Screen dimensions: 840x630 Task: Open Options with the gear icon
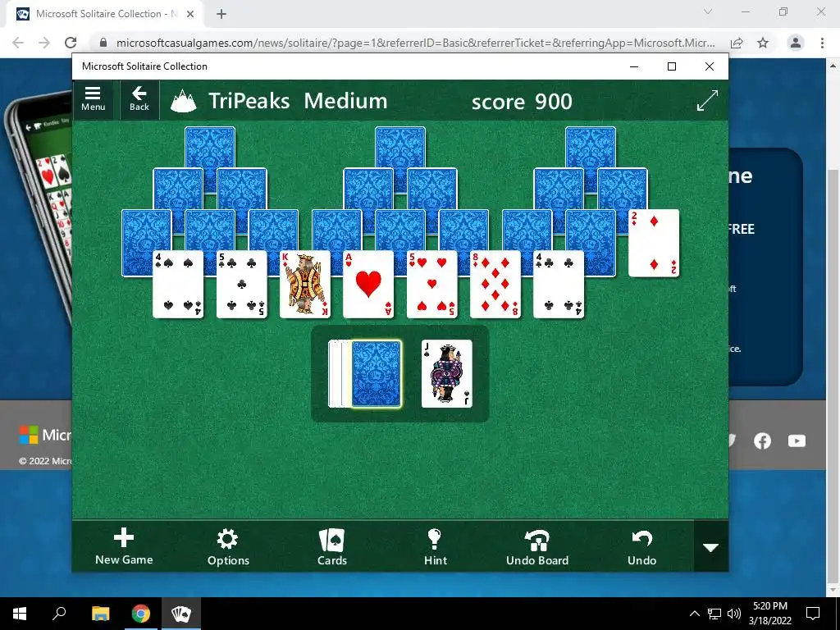pyautogui.click(x=228, y=547)
